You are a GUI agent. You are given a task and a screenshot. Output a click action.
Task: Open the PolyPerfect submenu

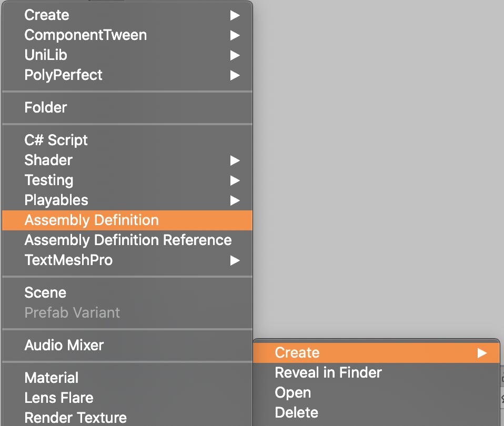pos(235,75)
